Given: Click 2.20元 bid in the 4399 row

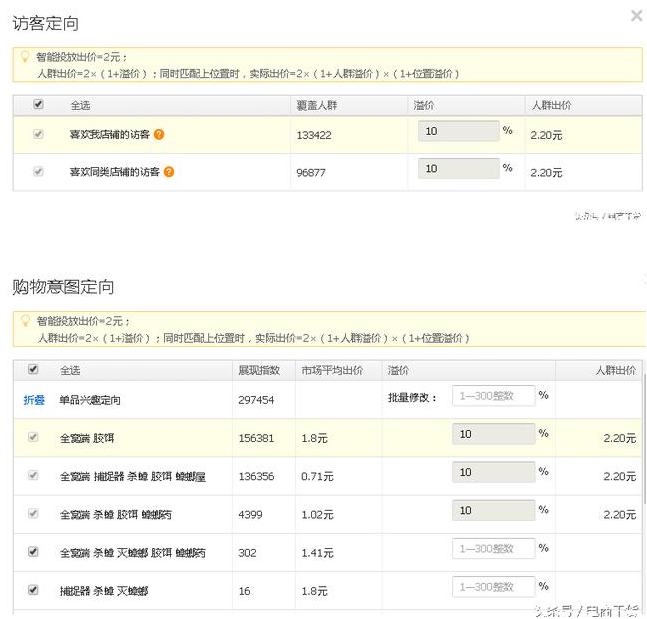Looking at the screenshot, I should 619,515.
